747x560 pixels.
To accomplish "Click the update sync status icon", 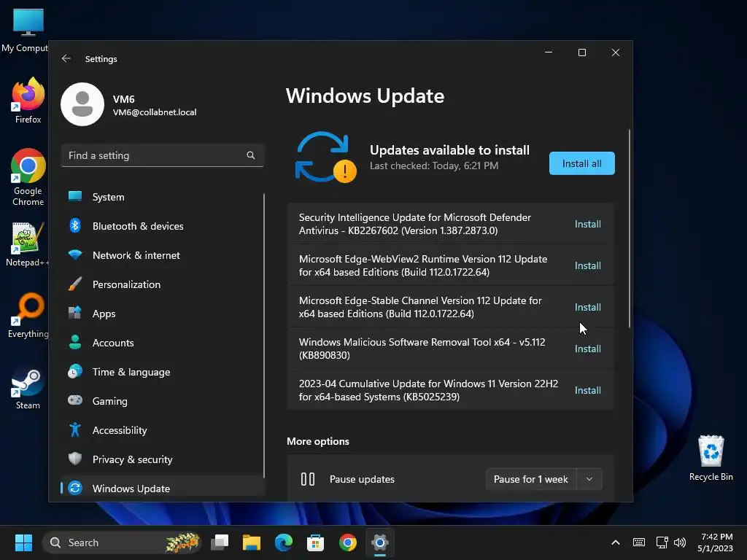I will (x=325, y=157).
